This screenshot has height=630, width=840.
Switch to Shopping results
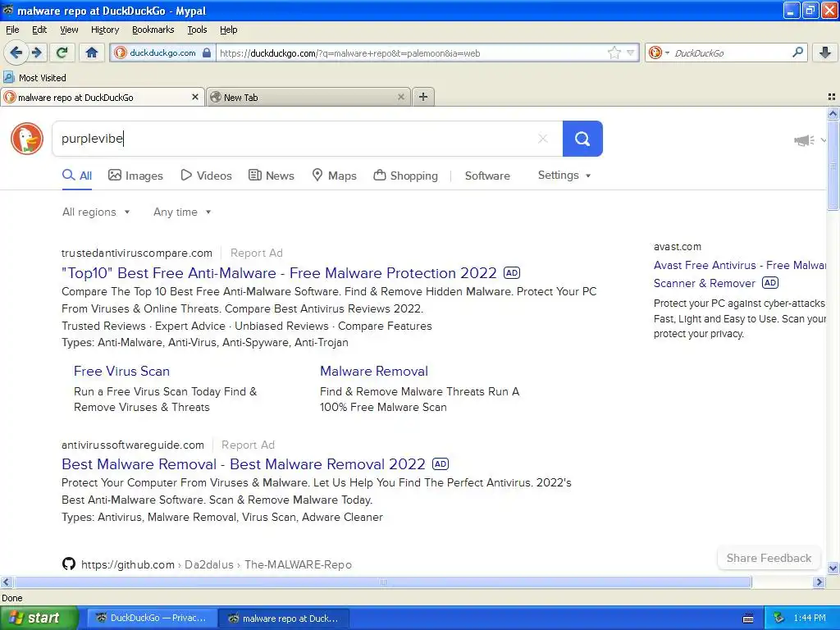tap(405, 176)
